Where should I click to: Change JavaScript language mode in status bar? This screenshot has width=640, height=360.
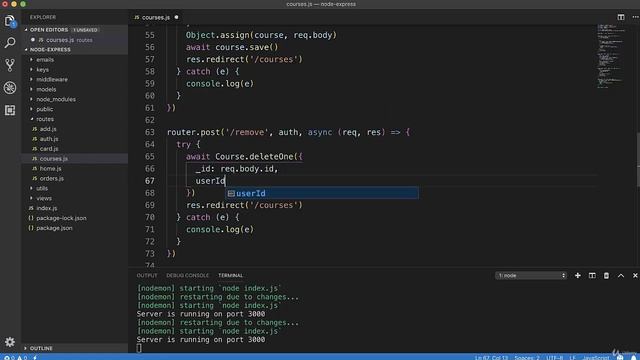click(596, 358)
